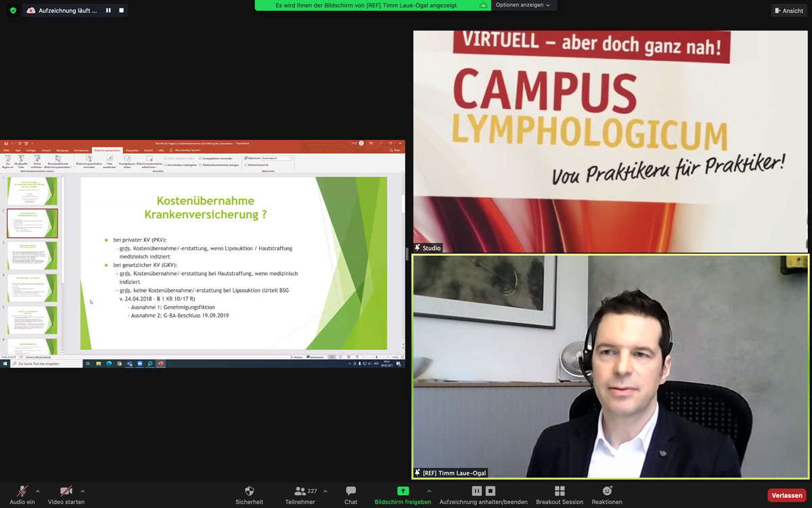812x508 pixels.
Task: Open Benutzerdefinierte Bildschirmpräsentation dropdown
Action: [x=58, y=161]
